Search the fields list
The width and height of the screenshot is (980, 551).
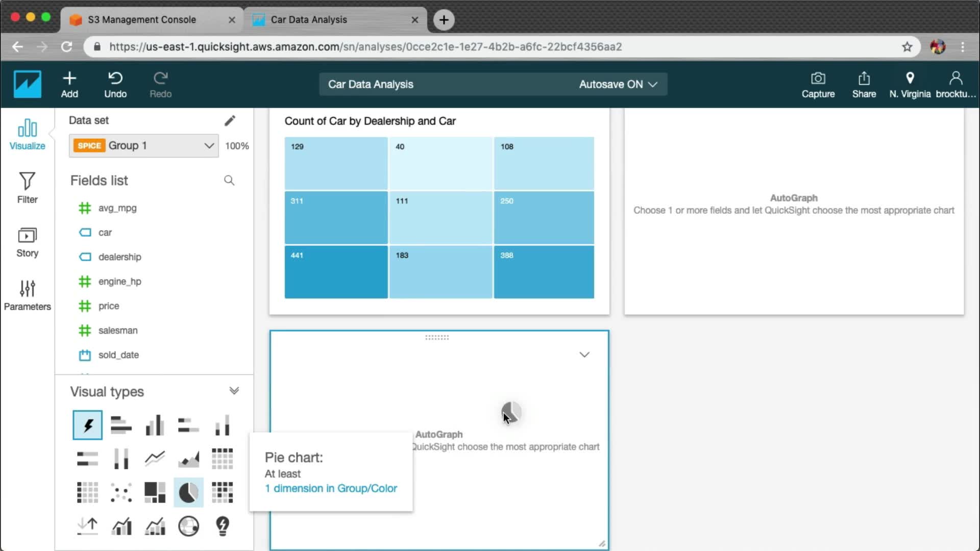click(x=229, y=180)
